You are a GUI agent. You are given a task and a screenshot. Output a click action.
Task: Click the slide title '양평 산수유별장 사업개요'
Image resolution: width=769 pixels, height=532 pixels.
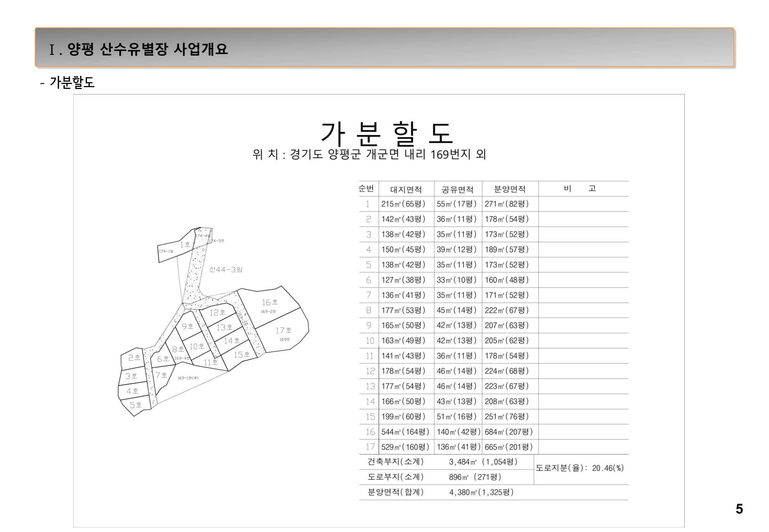[x=147, y=49]
